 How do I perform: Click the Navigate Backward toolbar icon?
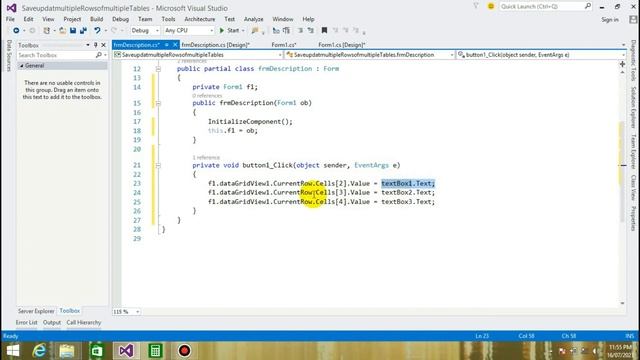(16, 31)
